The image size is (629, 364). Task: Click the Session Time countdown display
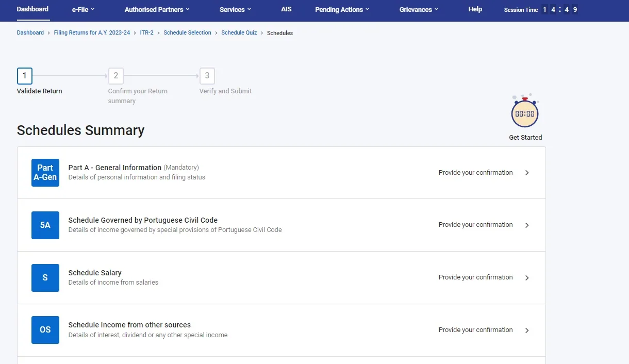(x=560, y=9)
